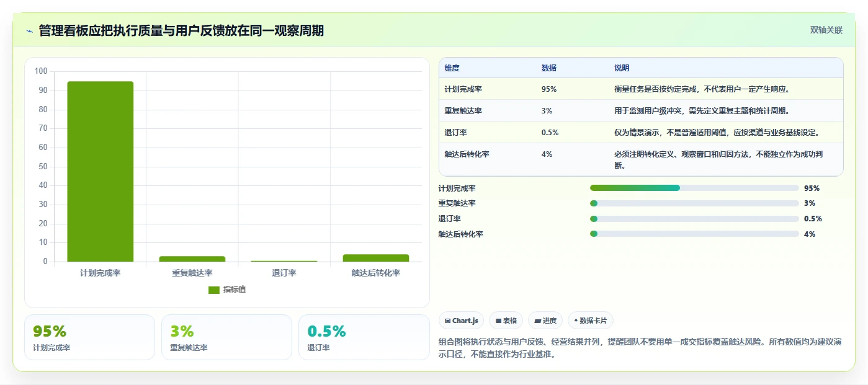This screenshot has height=385, width=868.
Task: Click the 100 y-axis tick label
Action: (41, 71)
